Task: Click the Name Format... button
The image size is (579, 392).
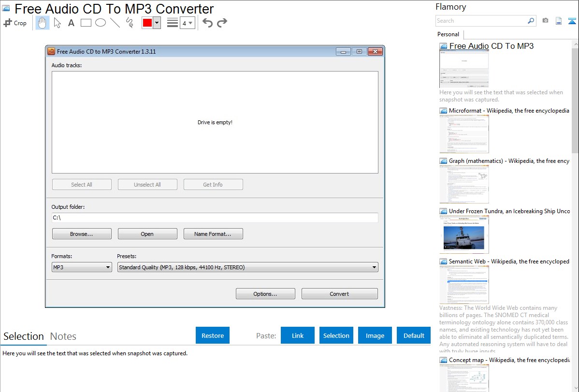Action: coord(213,234)
